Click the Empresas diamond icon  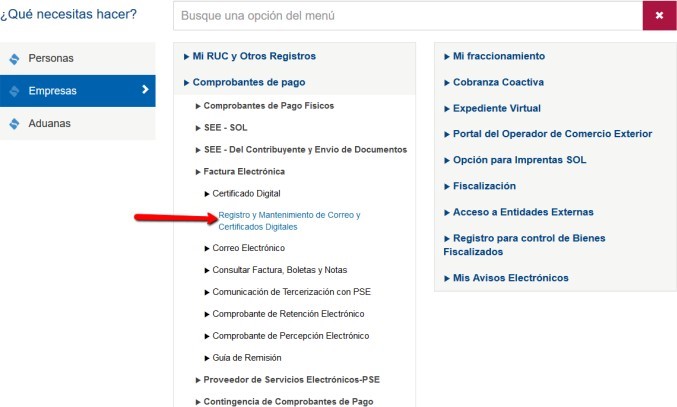(x=14, y=91)
